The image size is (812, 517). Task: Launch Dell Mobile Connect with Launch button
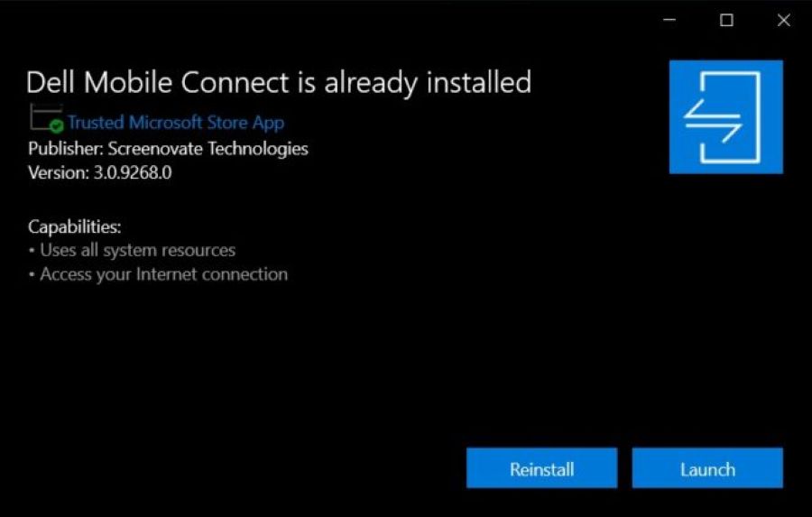coord(707,469)
